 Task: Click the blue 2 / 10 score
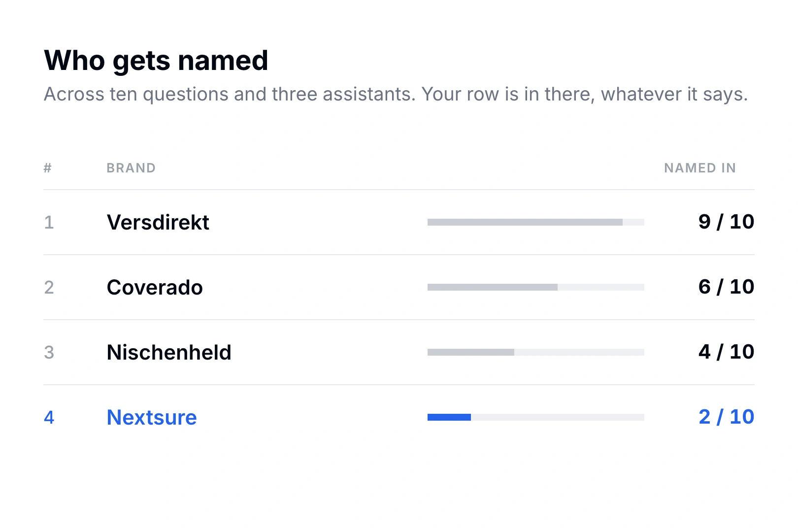[x=726, y=417]
